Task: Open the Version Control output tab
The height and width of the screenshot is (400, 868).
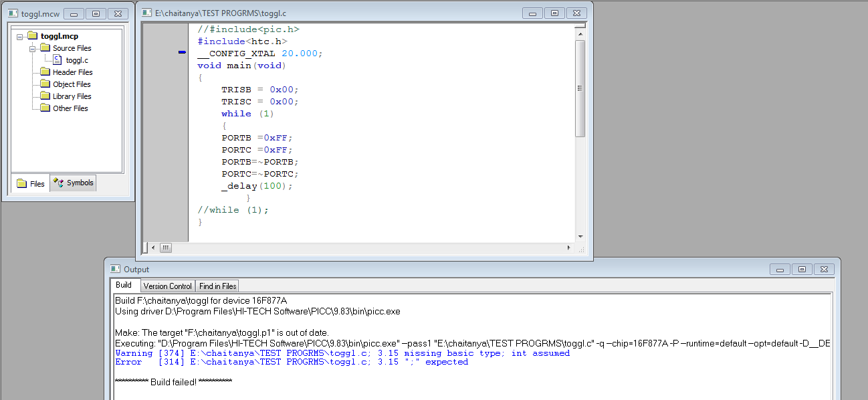Action: (x=168, y=286)
